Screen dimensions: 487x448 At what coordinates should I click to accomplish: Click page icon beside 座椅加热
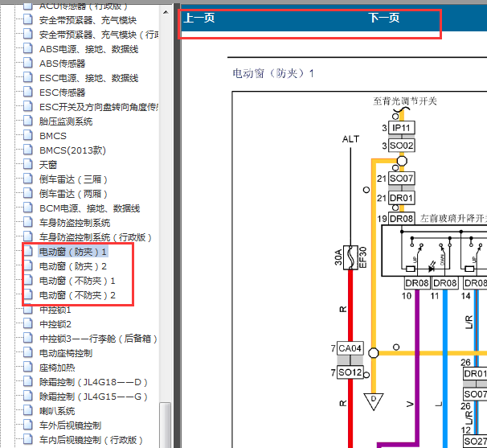click(28, 367)
